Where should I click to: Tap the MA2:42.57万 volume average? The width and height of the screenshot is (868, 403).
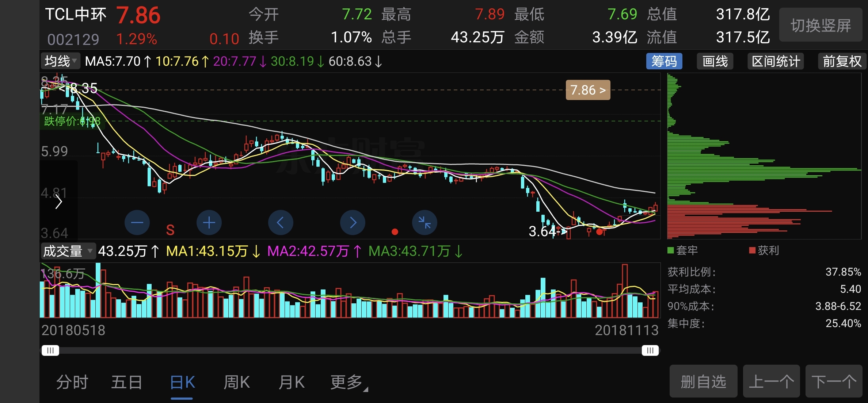[308, 251]
